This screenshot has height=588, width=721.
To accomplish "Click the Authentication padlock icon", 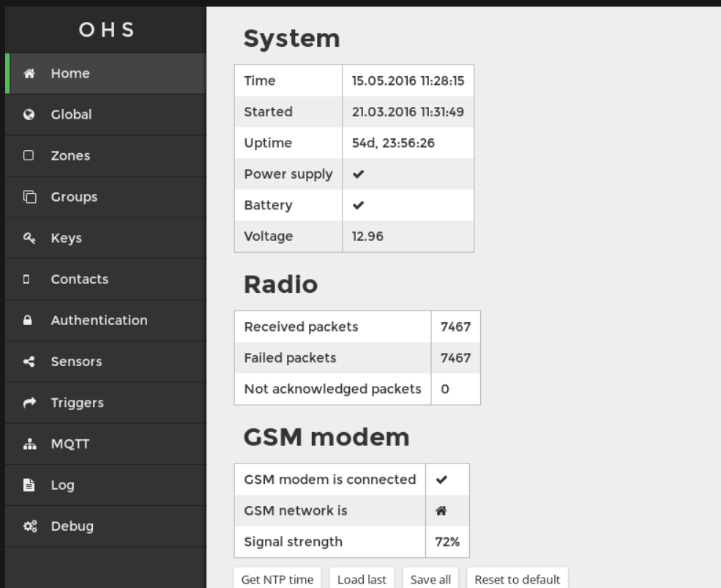I will (28, 320).
